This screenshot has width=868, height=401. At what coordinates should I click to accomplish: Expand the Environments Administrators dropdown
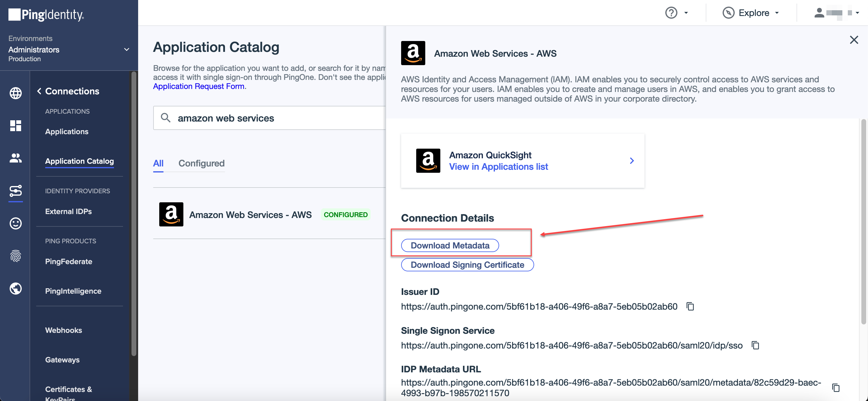[x=126, y=49]
